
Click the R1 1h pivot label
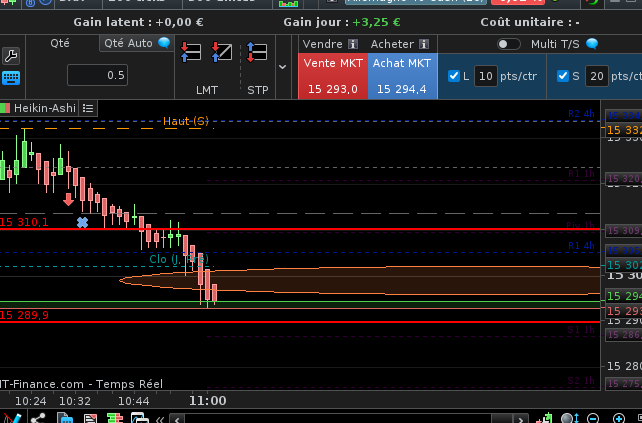coord(581,174)
